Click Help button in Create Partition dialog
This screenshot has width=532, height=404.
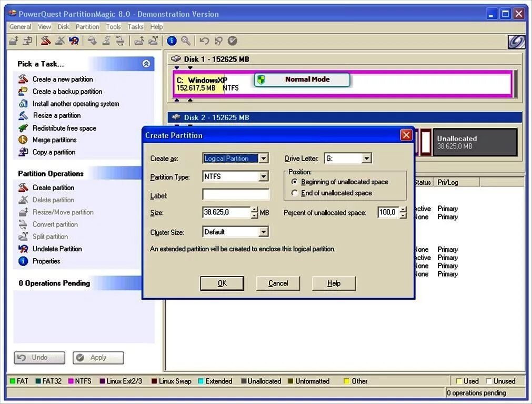click(334, 283)
